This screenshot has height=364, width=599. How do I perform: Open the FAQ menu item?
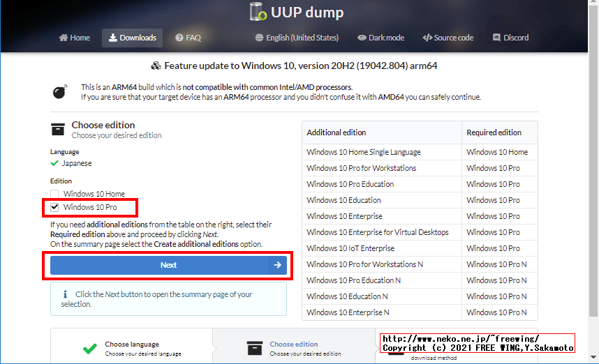(x=188, y=38)
